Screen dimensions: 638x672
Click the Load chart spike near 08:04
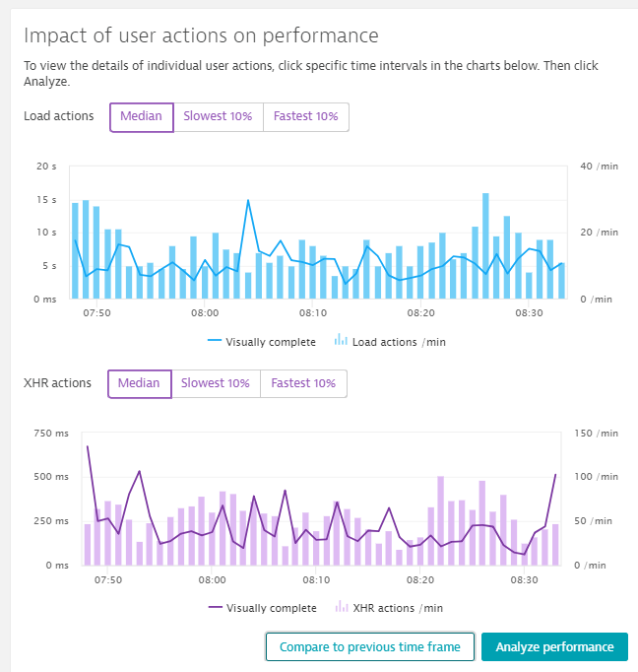click(248, 201)
